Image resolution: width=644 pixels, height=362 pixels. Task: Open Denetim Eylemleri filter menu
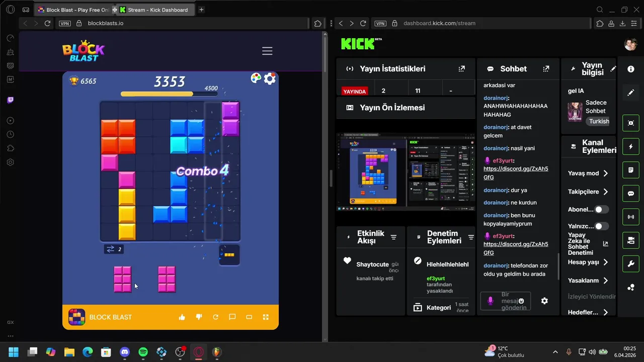[x=471, y=237]
